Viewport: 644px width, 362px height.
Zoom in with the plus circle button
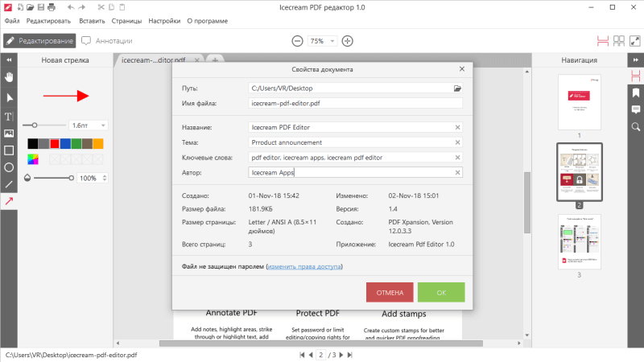click(x=348, y=41)
